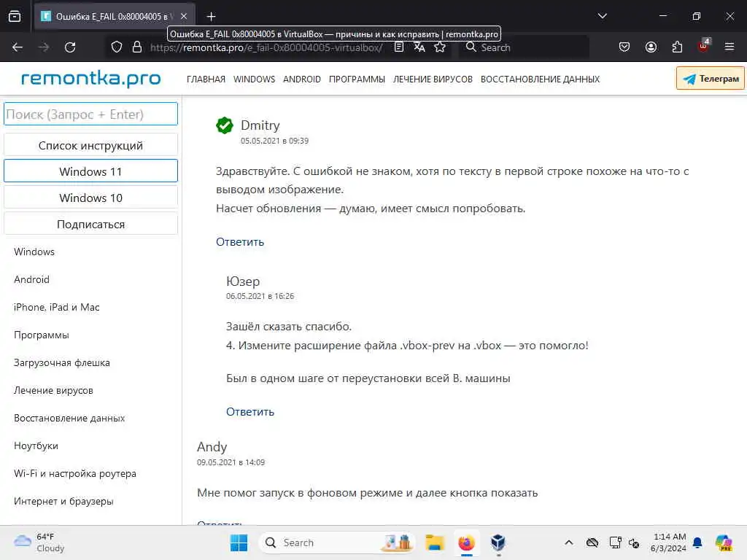Click the Windows 10 sidebar button
Screen dimensions: 747x560
pyautogui.click(x=90, y=197)
